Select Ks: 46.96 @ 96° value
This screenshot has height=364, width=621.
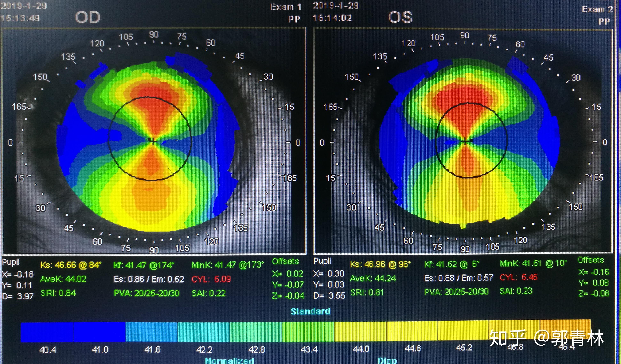380,264
